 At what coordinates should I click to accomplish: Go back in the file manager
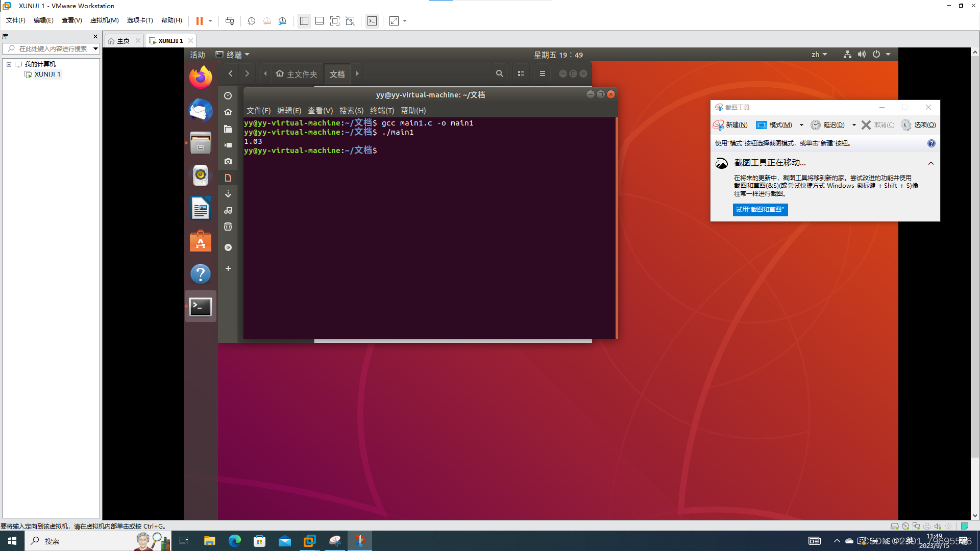231,74
